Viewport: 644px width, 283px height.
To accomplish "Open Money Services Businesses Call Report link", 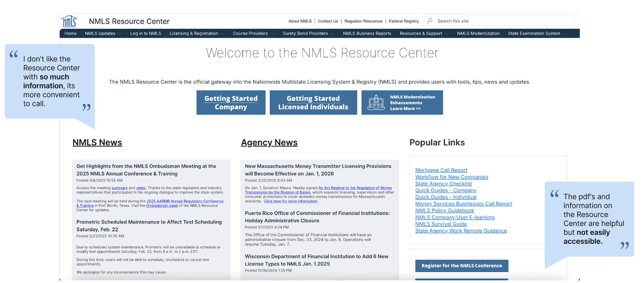I will 464,204.
